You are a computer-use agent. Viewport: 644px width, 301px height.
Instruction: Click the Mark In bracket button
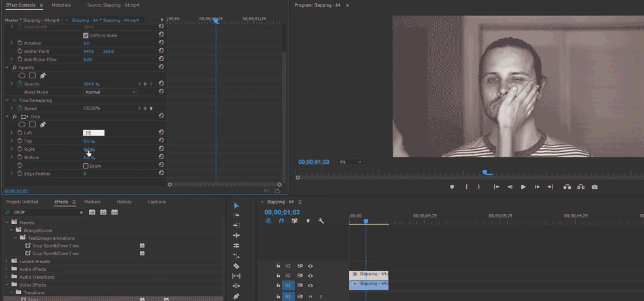click(466, 187)
